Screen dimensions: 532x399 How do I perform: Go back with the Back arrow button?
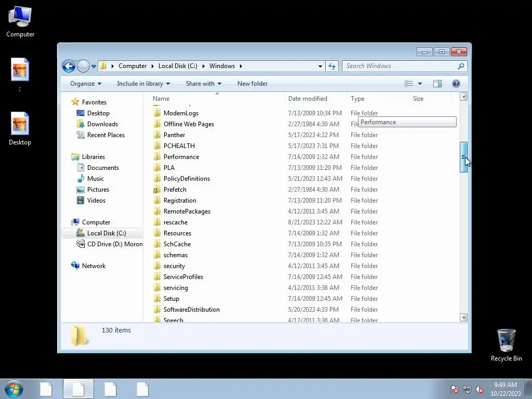pyautogui.click(x=69, y=66)
